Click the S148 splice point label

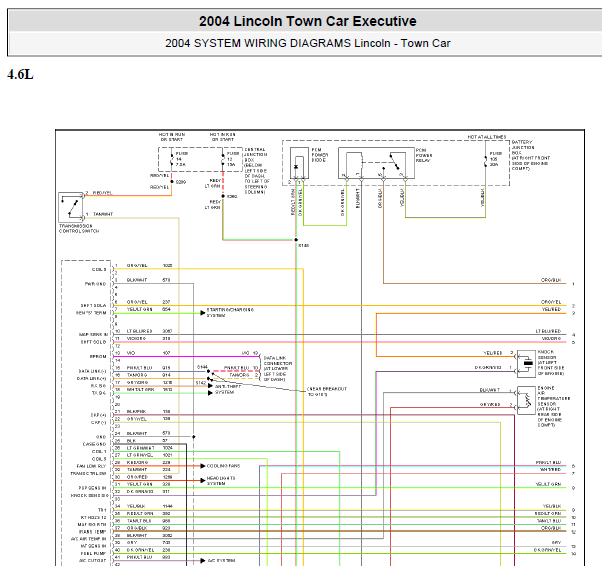tap(304, 245)
